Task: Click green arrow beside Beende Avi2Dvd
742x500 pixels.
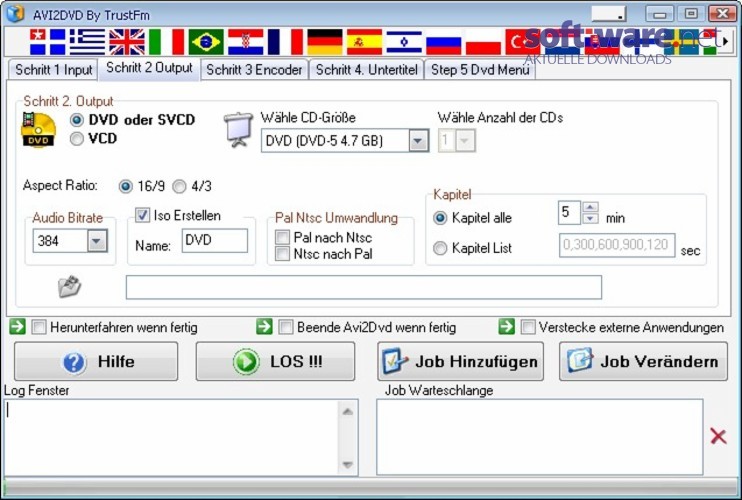Action: point(264,326)
